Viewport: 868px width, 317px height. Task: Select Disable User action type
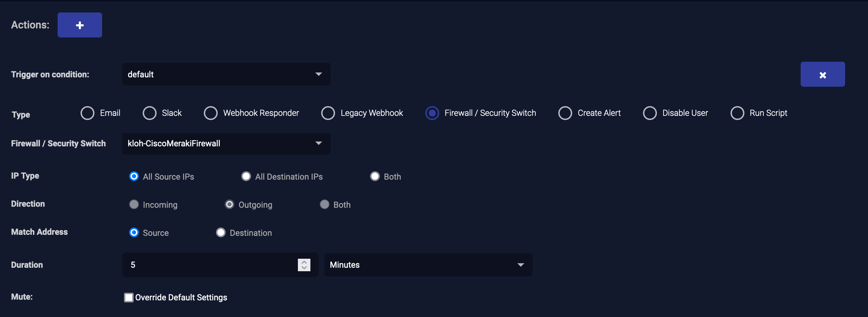pos(650,113)
